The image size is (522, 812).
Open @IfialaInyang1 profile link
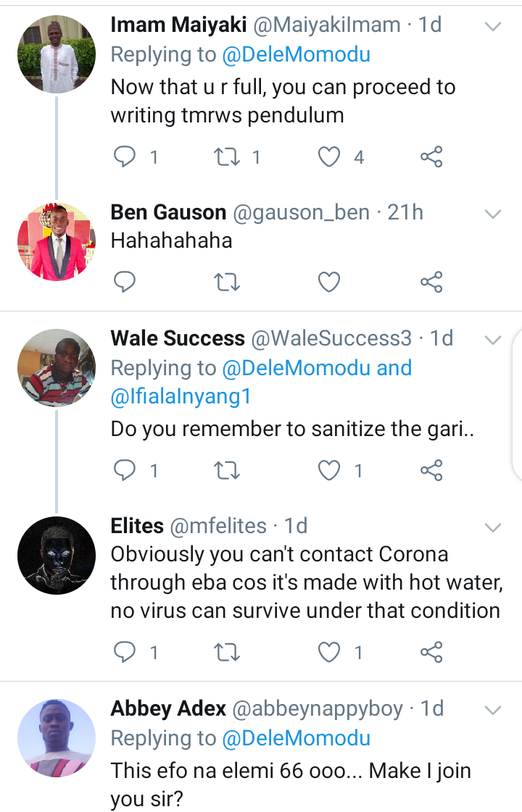point(186,398)
